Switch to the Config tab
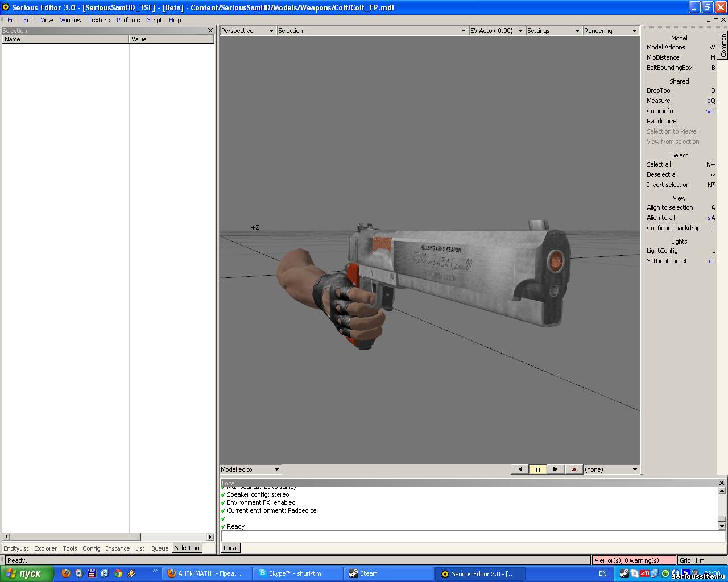Viewport: 728px width, 582px height. point(91,548)
